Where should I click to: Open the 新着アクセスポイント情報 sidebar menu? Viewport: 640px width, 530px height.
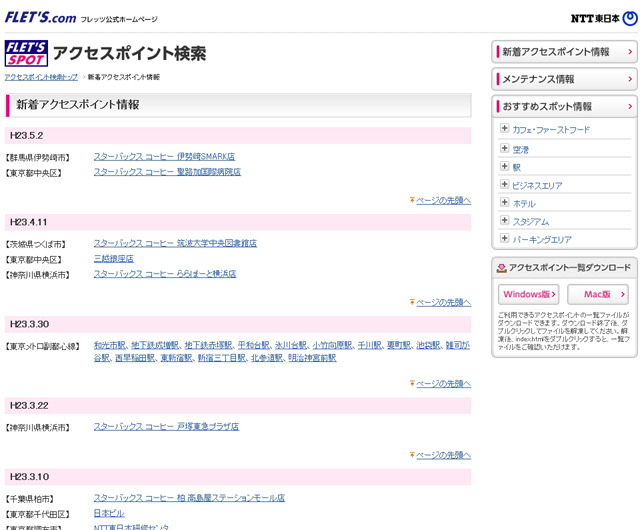564,52
